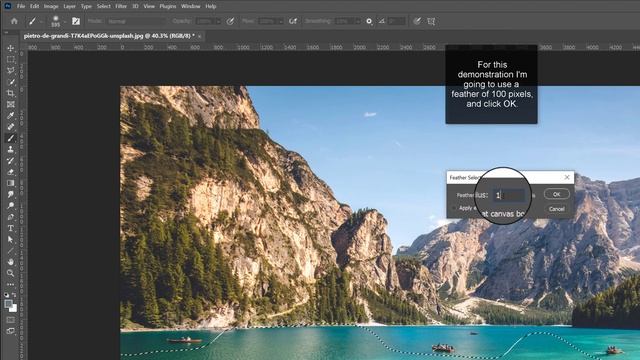The width and height of the screenshot is (640, 360).
Task: Open the Filter menu
Action: (121, 6)
